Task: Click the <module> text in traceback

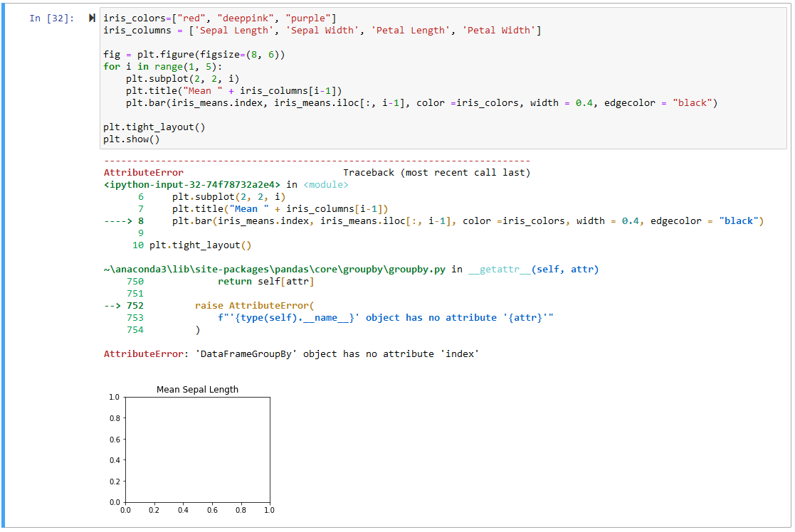Action: coord(326,184)
